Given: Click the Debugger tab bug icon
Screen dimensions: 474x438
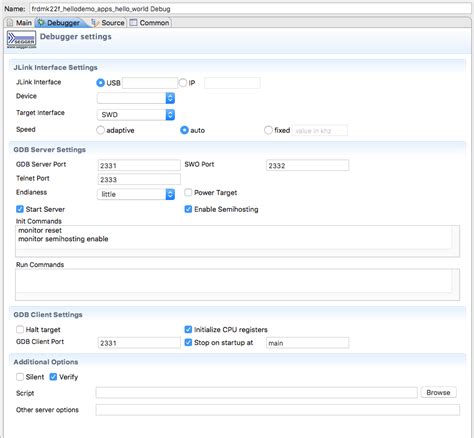Looking at the screenshot, I should click(x=41, y=23).
